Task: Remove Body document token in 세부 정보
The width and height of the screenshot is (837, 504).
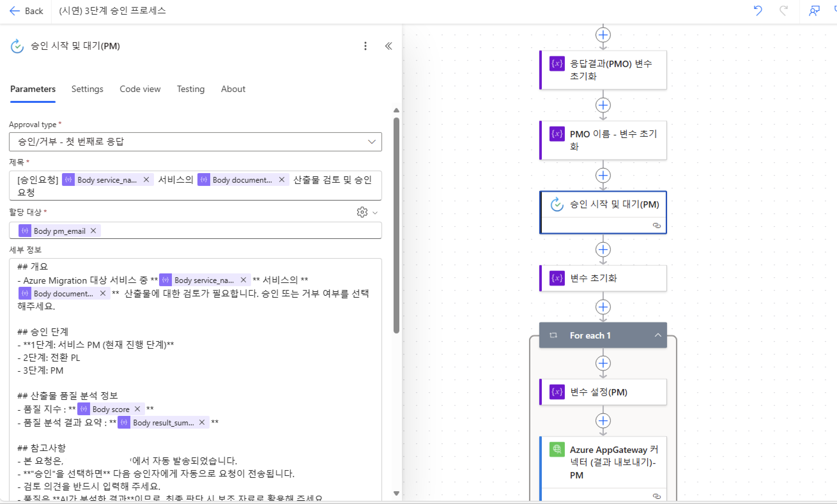Action: pos(103,294)
